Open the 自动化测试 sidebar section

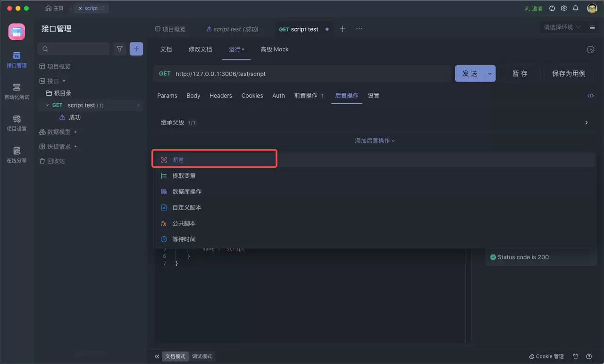[17, 91]
